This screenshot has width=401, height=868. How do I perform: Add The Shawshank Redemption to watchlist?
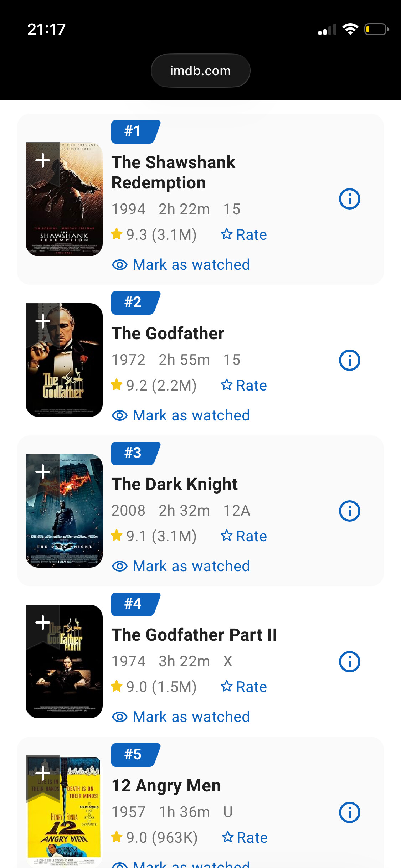coord(43,160)
